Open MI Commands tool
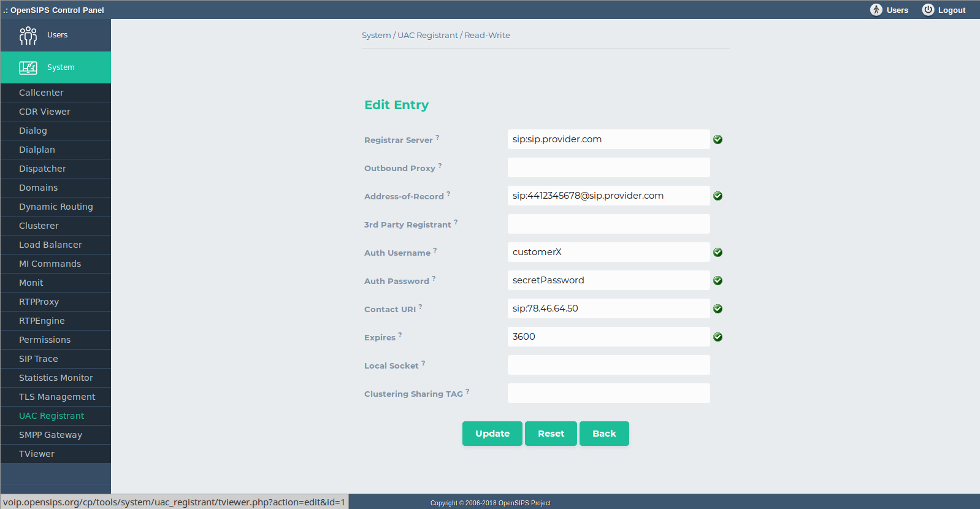980x509 pixels. pos(56,264)
